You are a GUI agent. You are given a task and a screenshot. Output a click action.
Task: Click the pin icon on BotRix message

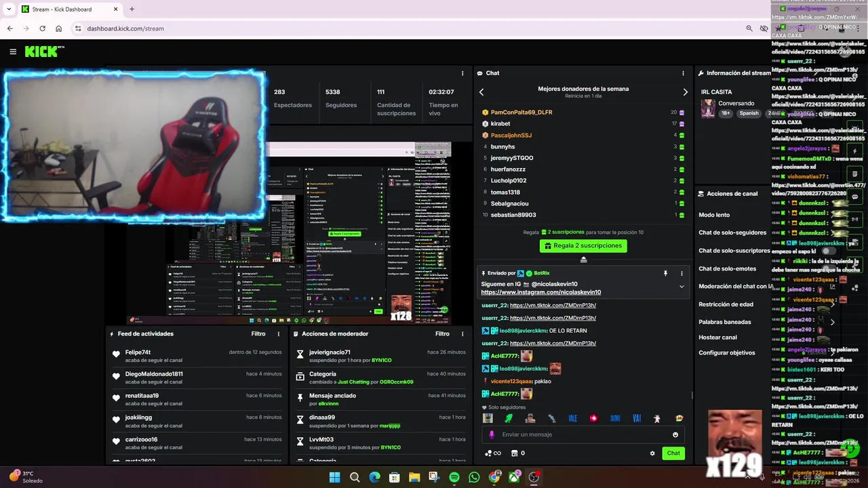point(665,273)
